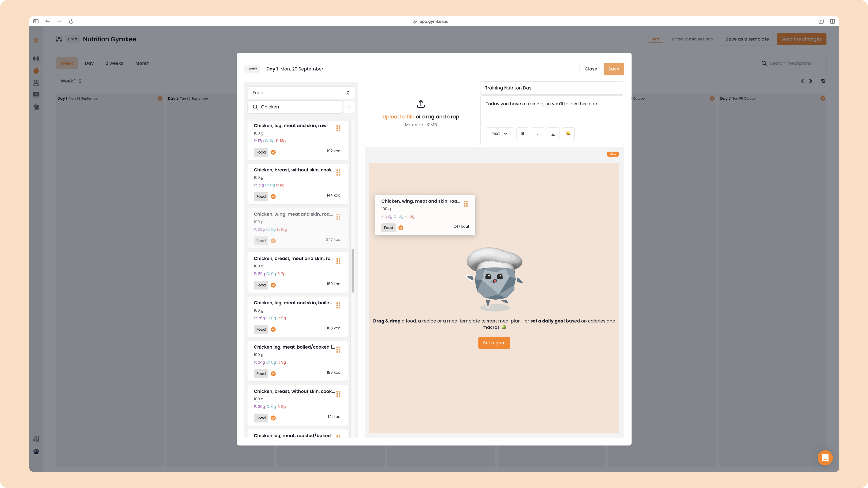
Task: Toggle the browser sidebar panel icon
Action: (36, 21)
